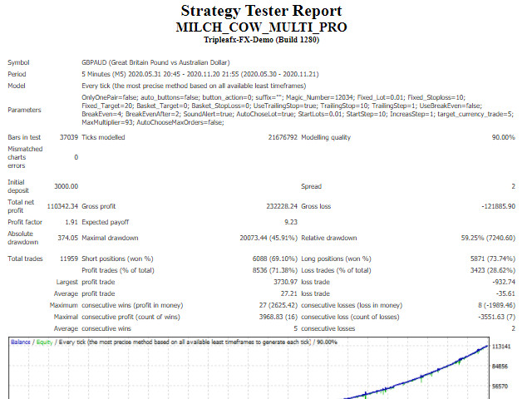
Task: Click the Relative drawdown value 59.25% (7240.60)
Action: [x=488, y=238]
